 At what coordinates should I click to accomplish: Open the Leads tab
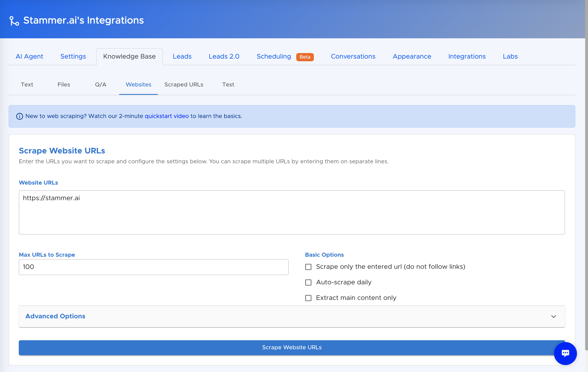[182, 56]
